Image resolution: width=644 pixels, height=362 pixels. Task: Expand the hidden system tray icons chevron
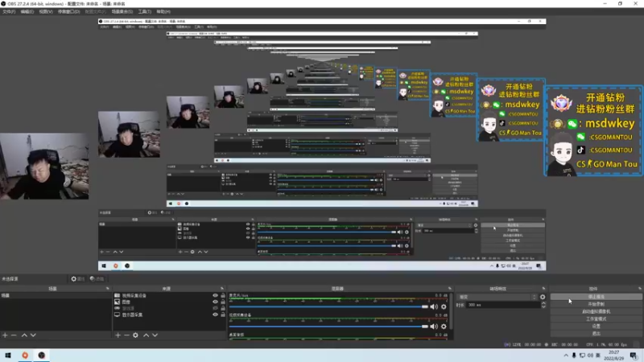tap(566, 356)
